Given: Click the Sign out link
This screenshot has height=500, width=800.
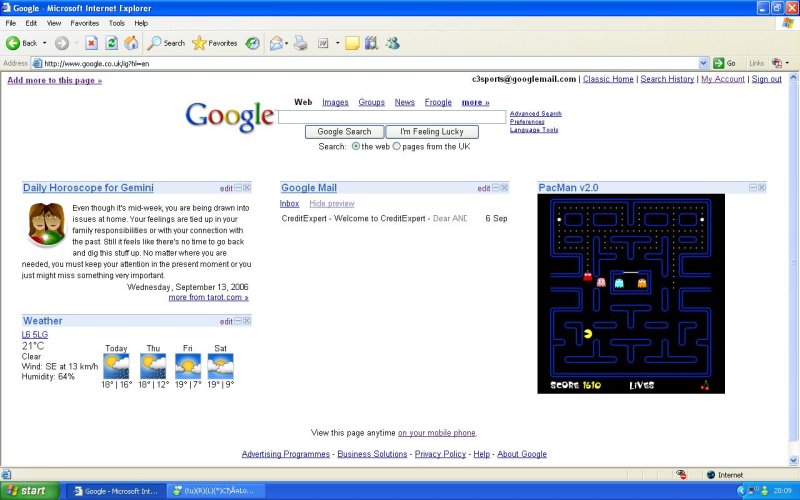Looking at the screenshot, I should [766, 79].
